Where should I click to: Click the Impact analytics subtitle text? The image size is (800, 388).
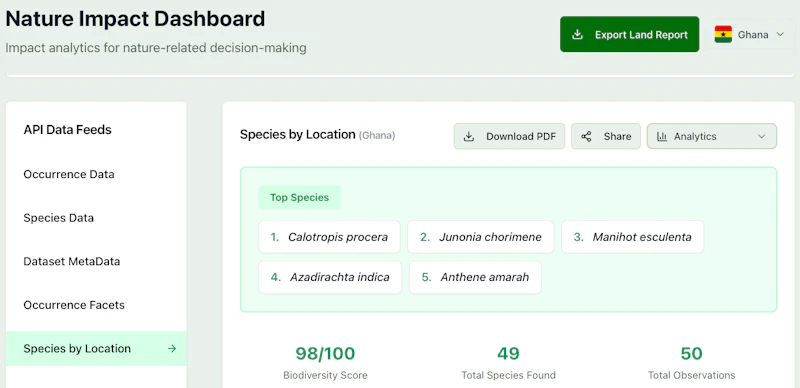156,48
